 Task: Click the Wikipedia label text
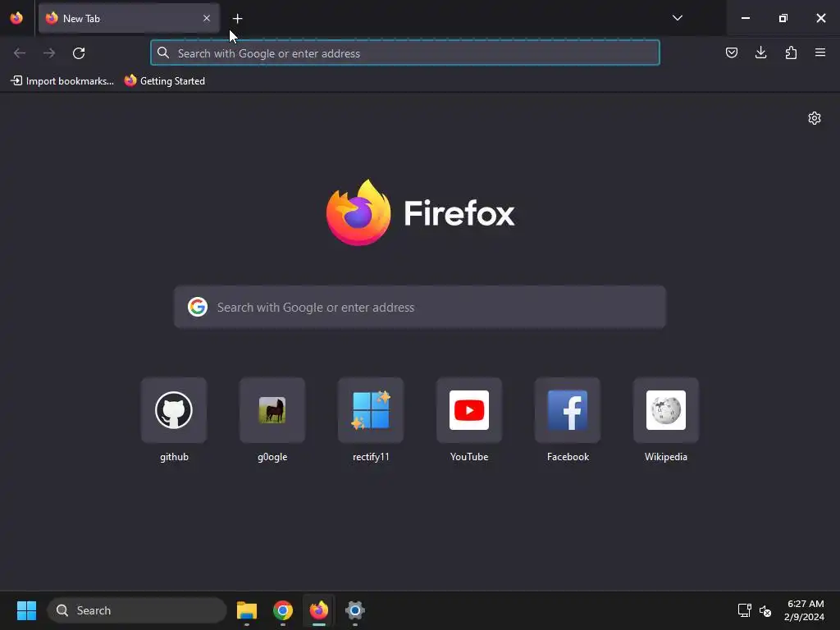[x=666, y=457]
